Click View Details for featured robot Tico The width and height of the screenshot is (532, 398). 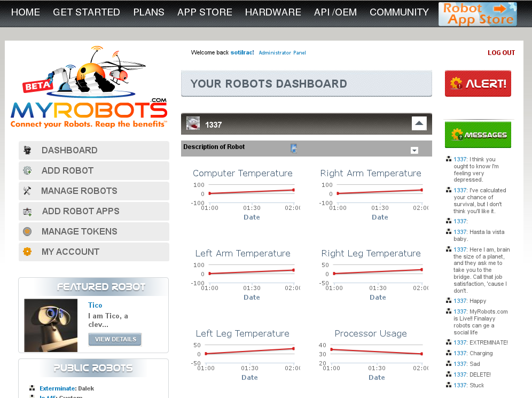pyautogui.click(x=115, y=339)
